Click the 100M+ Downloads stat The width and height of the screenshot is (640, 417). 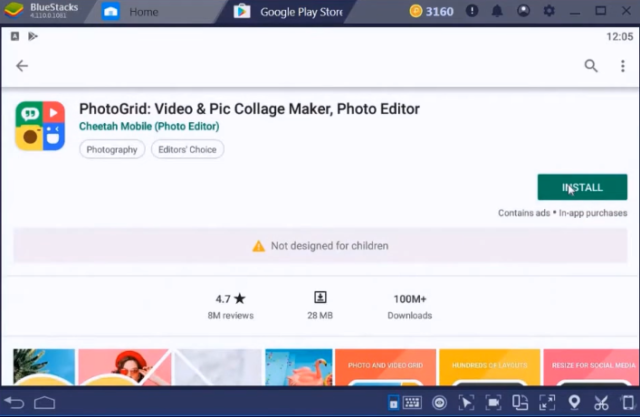pyautogui.click(x=410, y=306)
